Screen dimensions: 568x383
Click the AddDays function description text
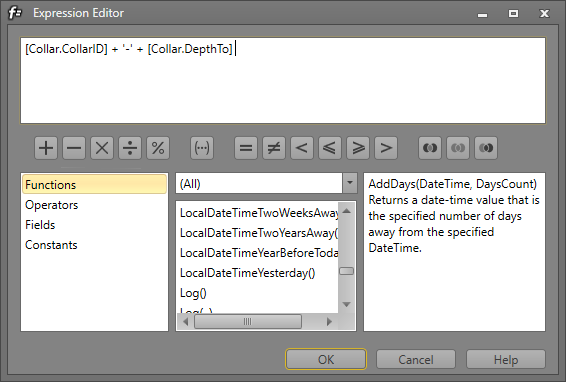click(x=454, y=216)
